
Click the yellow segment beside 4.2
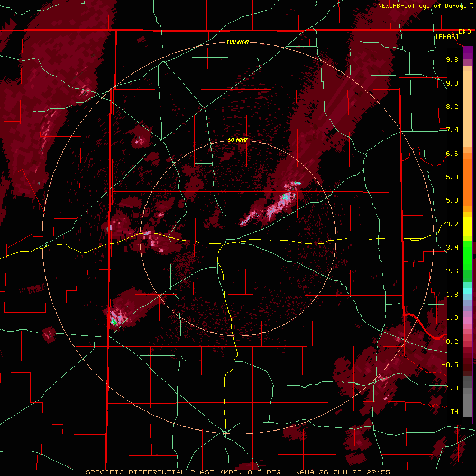point(467,226)
